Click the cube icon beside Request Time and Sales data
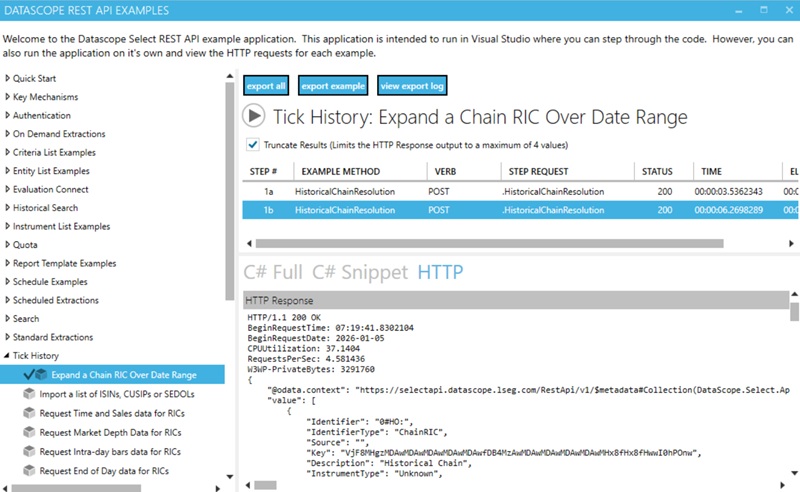800x492 pixels. 29,414
